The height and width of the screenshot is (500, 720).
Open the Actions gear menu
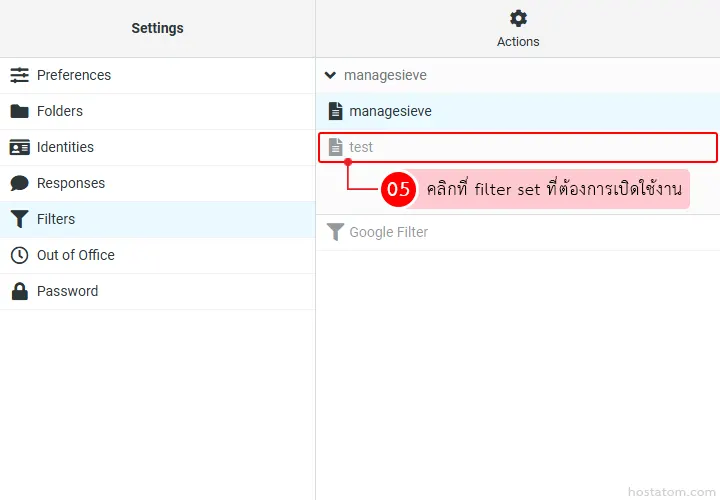(x=518, y=19)
